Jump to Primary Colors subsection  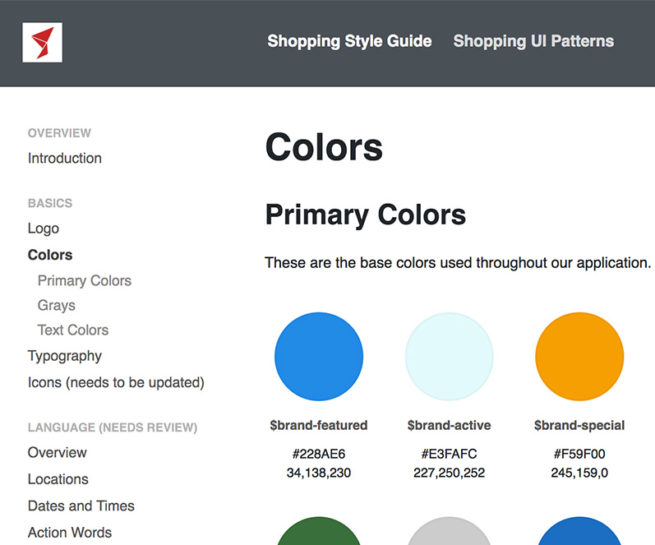[84, 281]
